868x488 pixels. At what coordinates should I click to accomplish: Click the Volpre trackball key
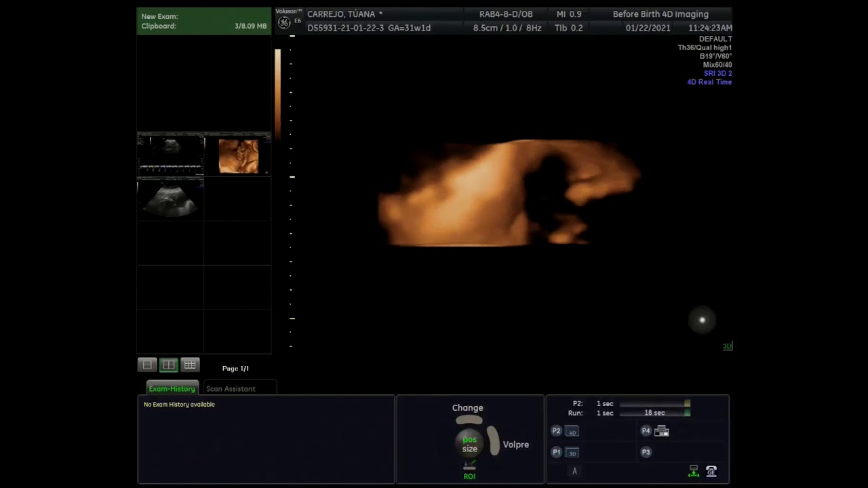493,441
